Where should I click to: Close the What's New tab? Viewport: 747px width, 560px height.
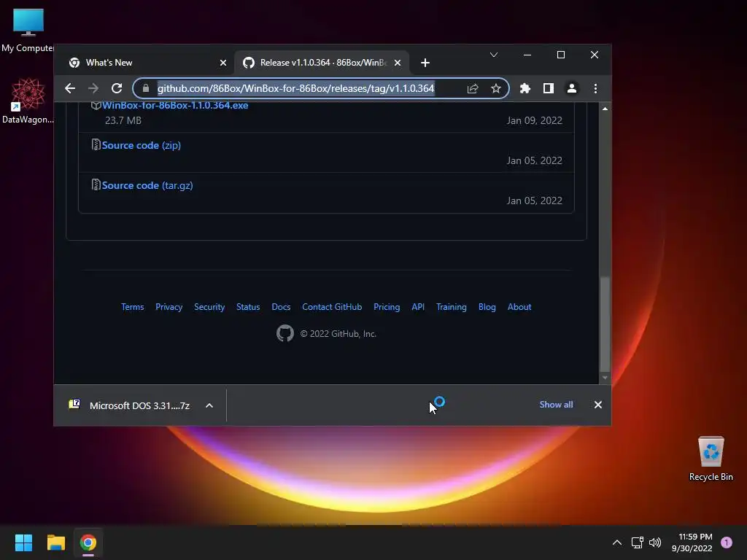[x=223, y=63]
